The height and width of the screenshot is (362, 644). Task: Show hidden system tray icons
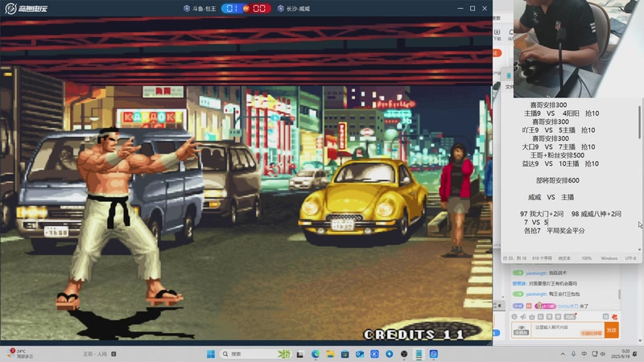[563, 354]
